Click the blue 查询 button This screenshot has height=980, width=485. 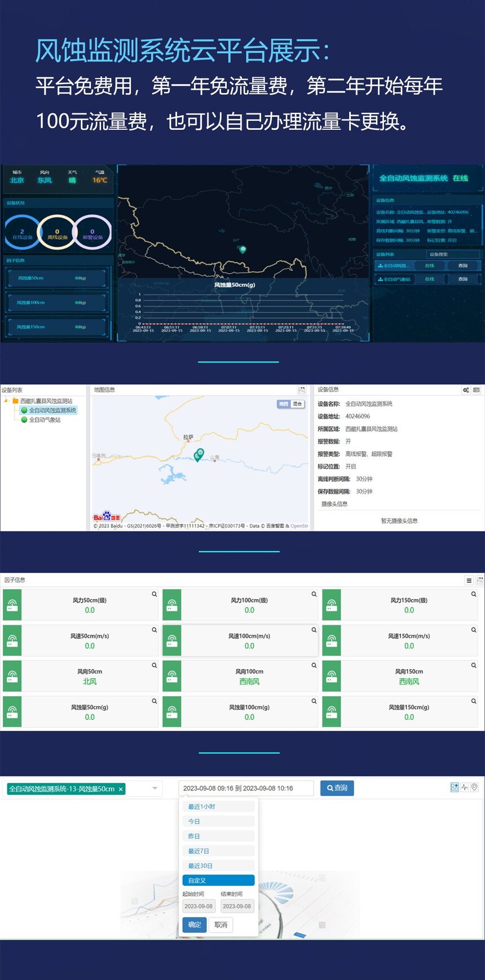[x=337, y=788]
